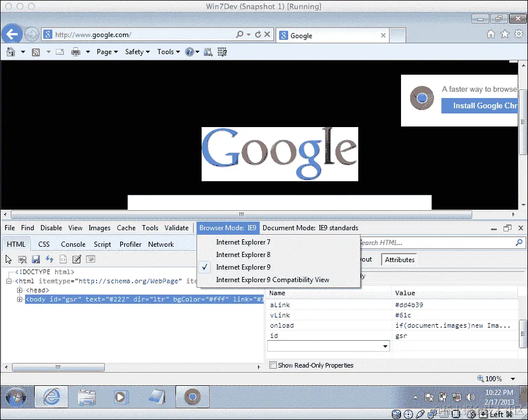Switch to the Console tab
The image size is (528, 420).
(73, 244)
